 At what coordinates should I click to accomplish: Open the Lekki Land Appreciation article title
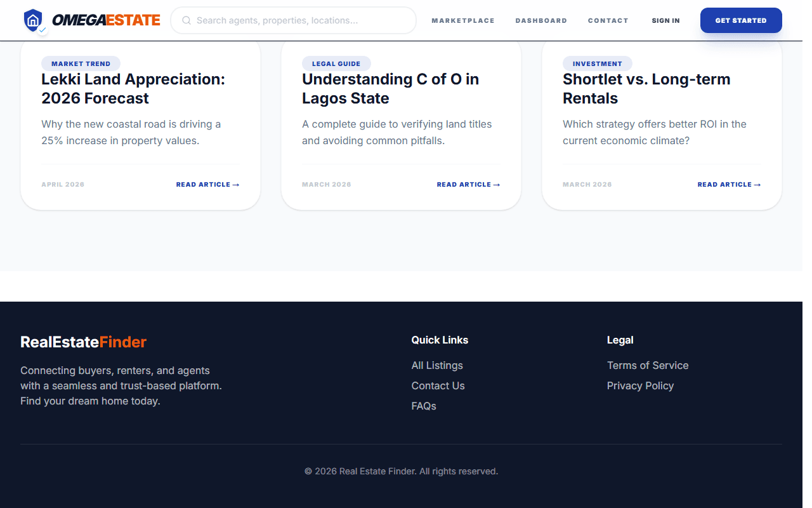click(133, 89)
